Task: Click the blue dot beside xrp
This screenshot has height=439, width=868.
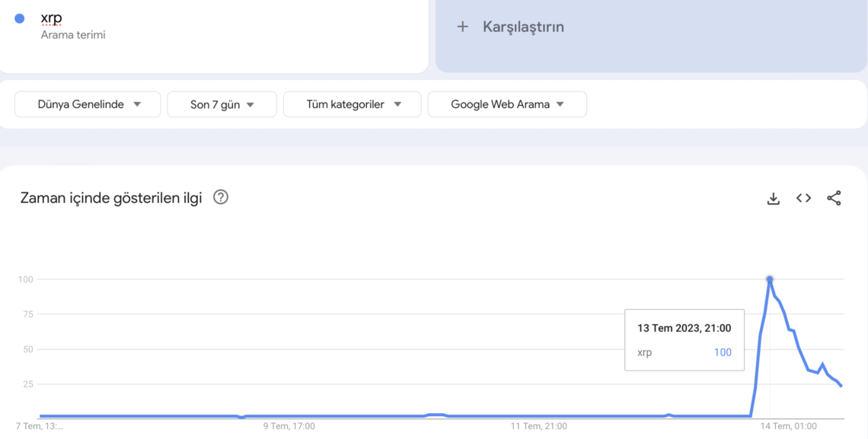Action: [x=20, y=18]
